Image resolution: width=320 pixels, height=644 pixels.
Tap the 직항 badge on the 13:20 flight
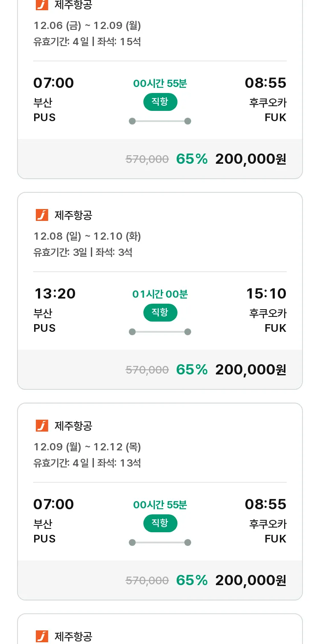pyautogui.click(x=160, y=313)
